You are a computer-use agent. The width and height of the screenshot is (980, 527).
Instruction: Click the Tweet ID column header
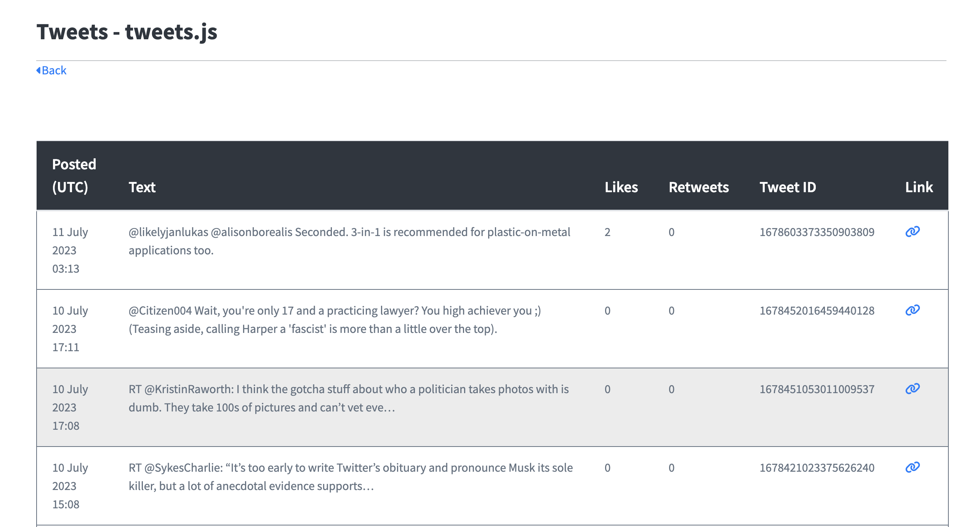788,187
